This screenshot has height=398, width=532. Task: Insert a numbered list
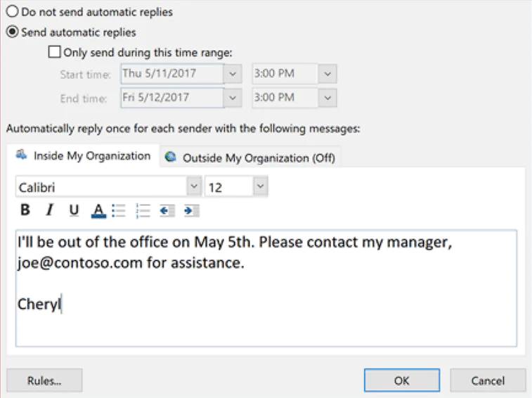coord(143,210)
